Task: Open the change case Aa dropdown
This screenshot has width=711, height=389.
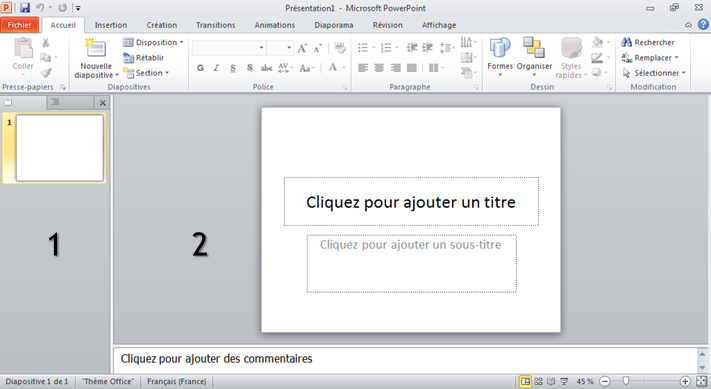Action: (307, 68)
